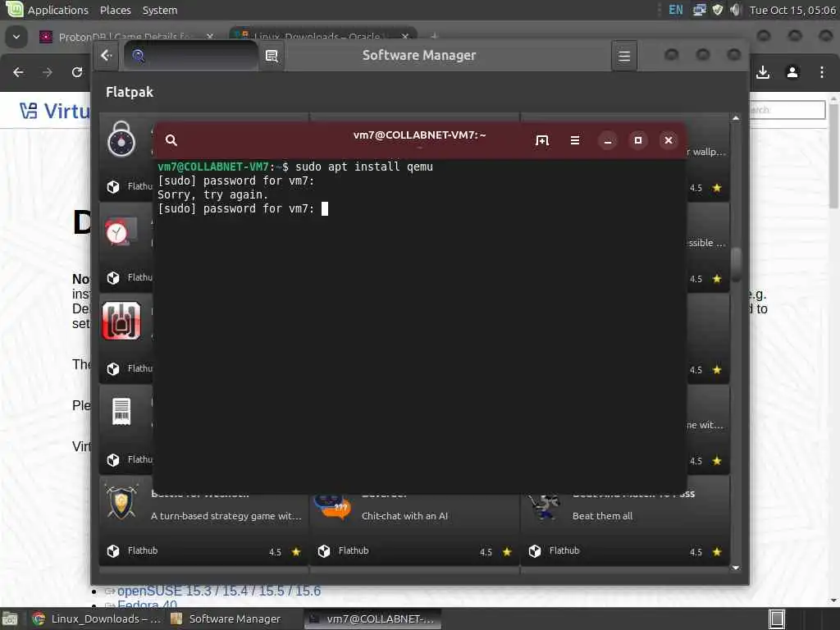Switch to vm7@COLLABNET terminal taskbar button
Screen dimensions: 840x630
coord(372,619)
